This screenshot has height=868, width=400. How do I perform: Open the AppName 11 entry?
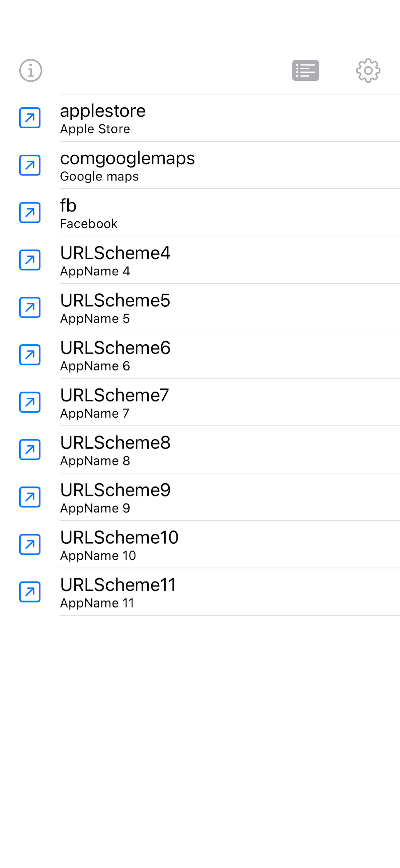(230, 592)
